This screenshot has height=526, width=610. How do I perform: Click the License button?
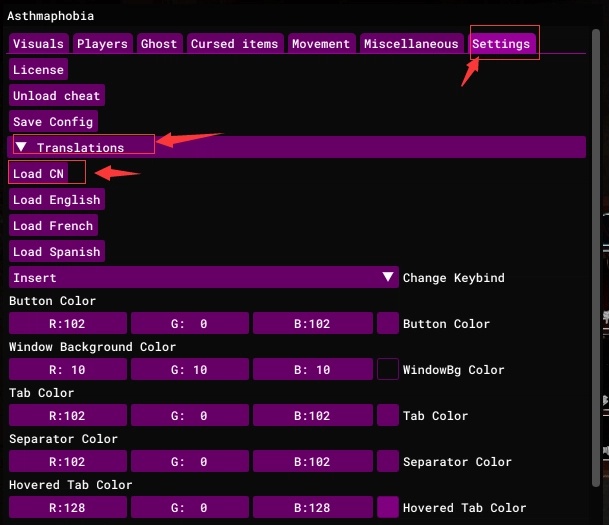(x=38, y=70)
